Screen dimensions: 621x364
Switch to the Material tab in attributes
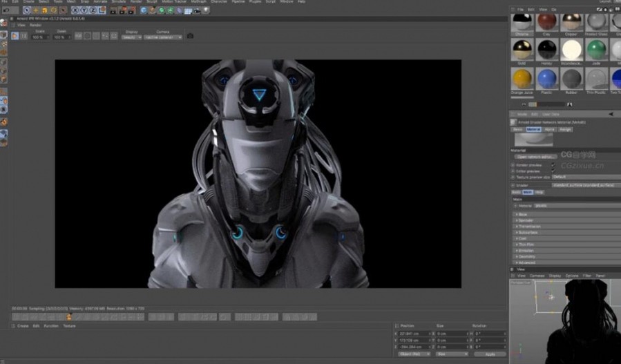(533, 130)
